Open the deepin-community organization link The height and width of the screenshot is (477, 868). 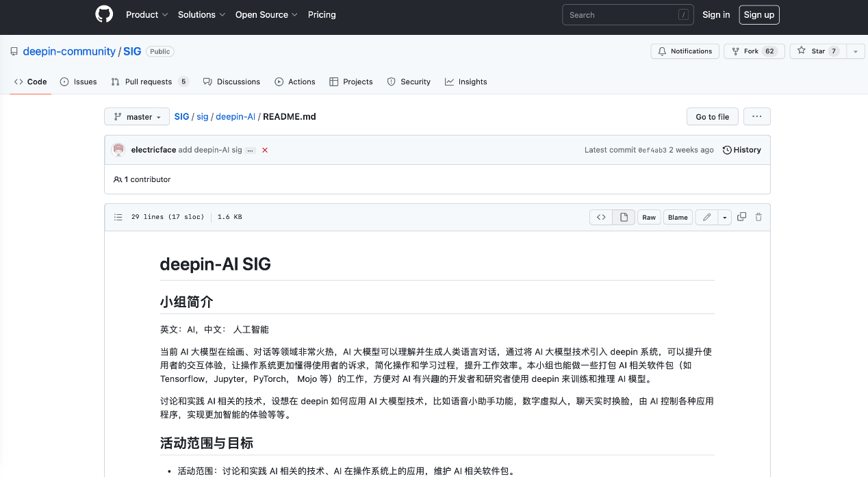(69, 51)
